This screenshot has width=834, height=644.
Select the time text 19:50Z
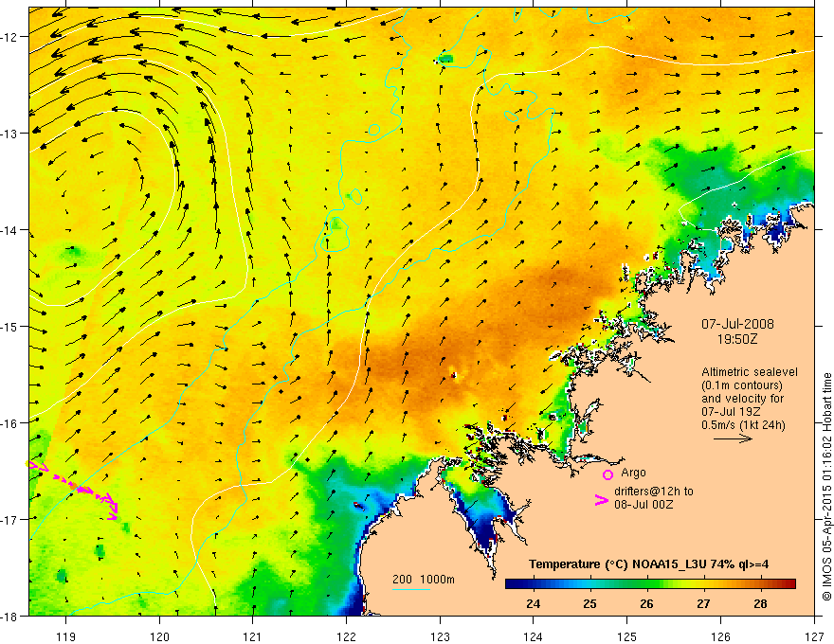(737, 339)
